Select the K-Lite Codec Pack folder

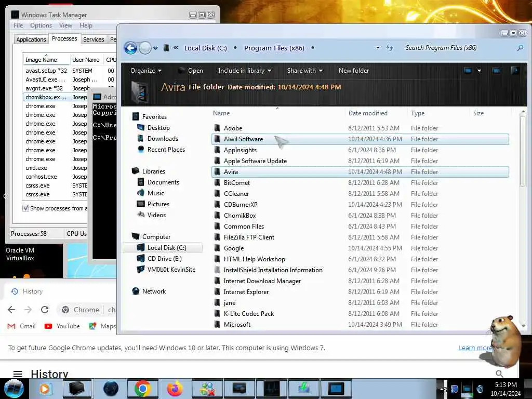(360, 313)
